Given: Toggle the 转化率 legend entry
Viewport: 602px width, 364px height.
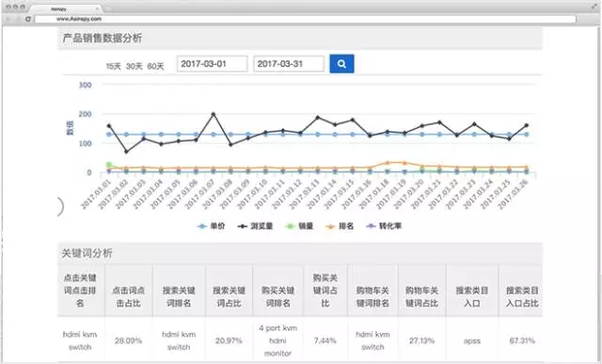Looking at the screenshot, I should tap(384, 226).
